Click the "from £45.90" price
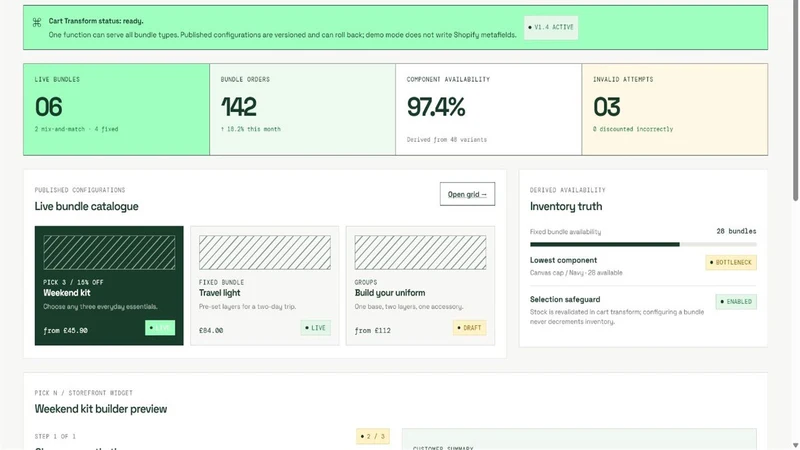This screenshot has height=450, width=800. tap(65, 331)
